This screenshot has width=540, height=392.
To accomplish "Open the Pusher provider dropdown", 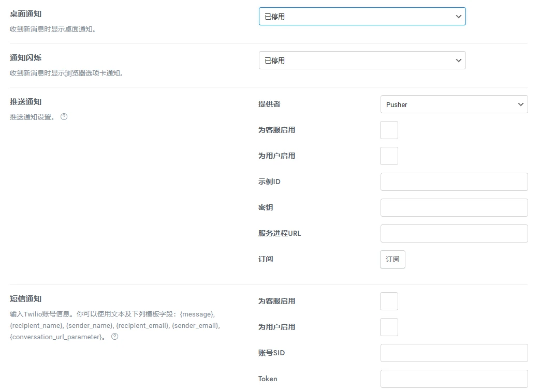I will point(454,104).
